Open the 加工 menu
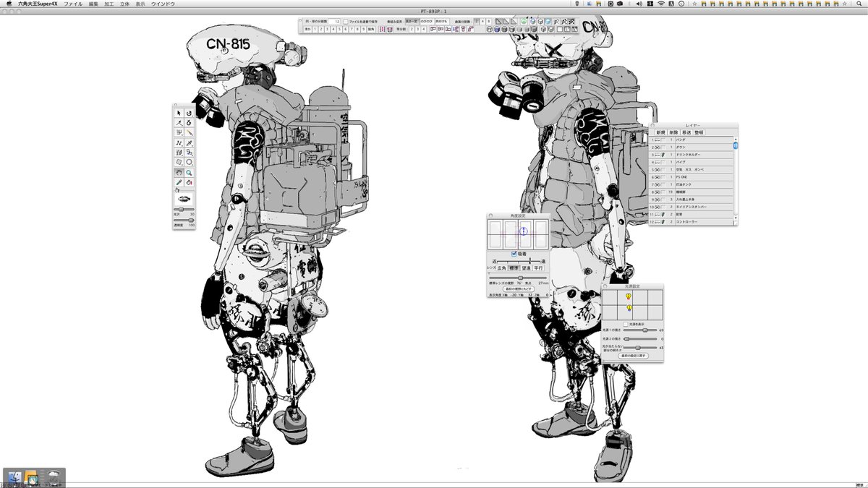This screenshot has height=488, width=868. click(109, 4)
